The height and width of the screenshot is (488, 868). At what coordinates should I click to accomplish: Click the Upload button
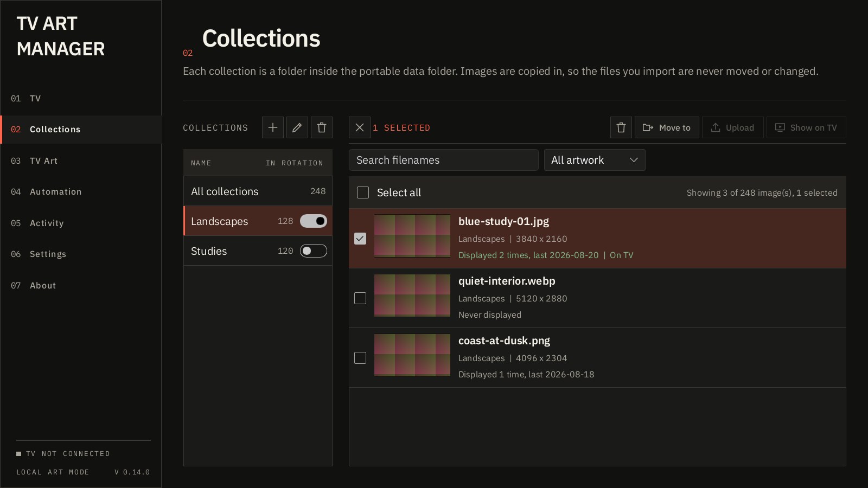(733, 127)
